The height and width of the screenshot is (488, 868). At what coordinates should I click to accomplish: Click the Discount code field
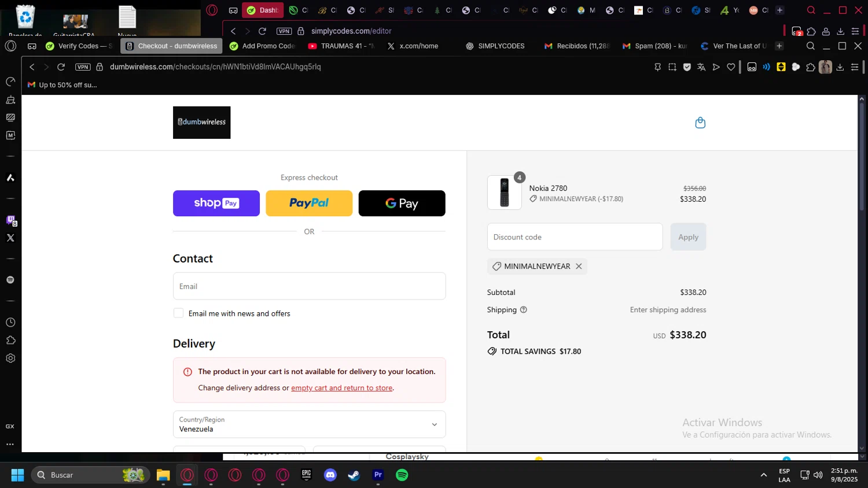point(575,237)
